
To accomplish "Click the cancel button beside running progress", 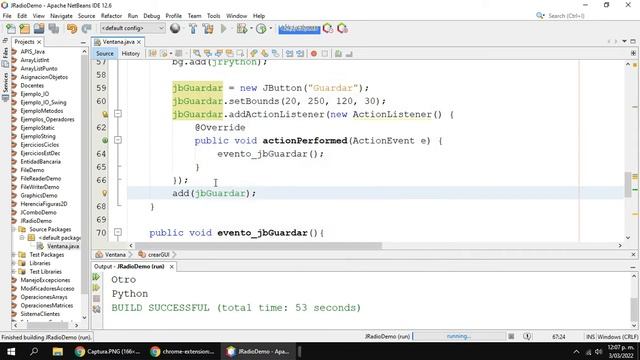I will 511,336.
